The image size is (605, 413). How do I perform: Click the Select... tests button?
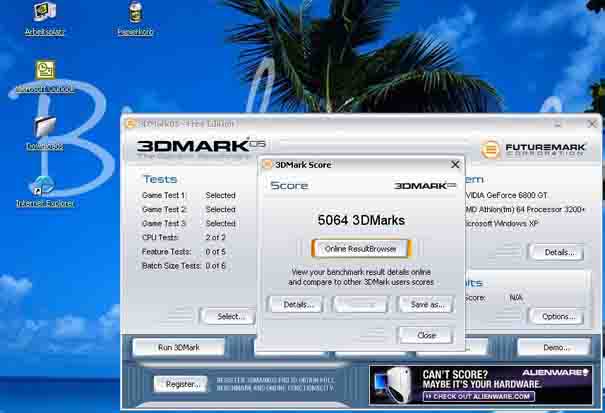(x=229, y=317)
